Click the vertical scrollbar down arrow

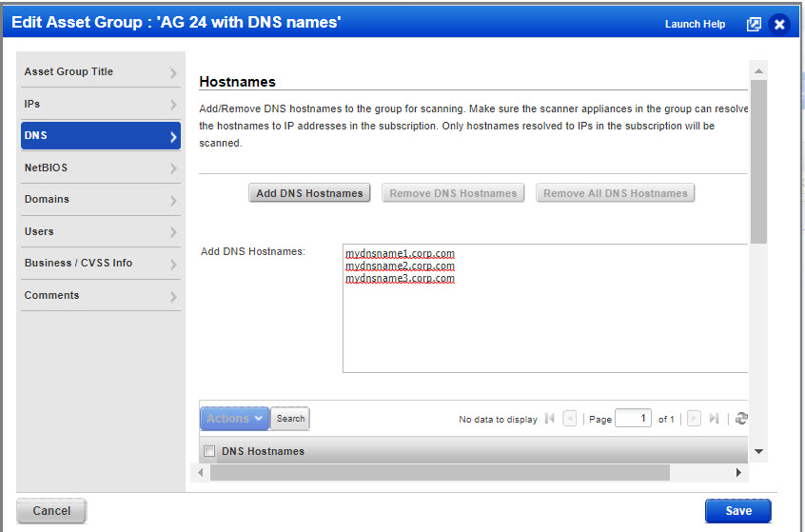click(x=758, y=451)
